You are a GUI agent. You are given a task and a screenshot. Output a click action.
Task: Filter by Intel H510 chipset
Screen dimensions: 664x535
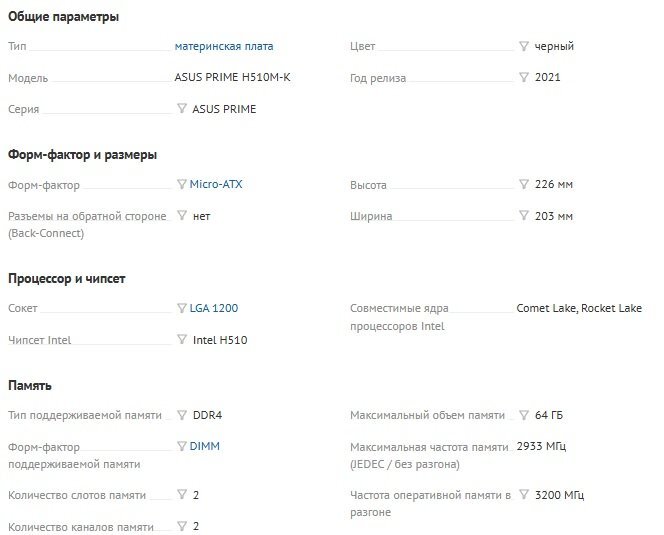(x=181, y=339)
